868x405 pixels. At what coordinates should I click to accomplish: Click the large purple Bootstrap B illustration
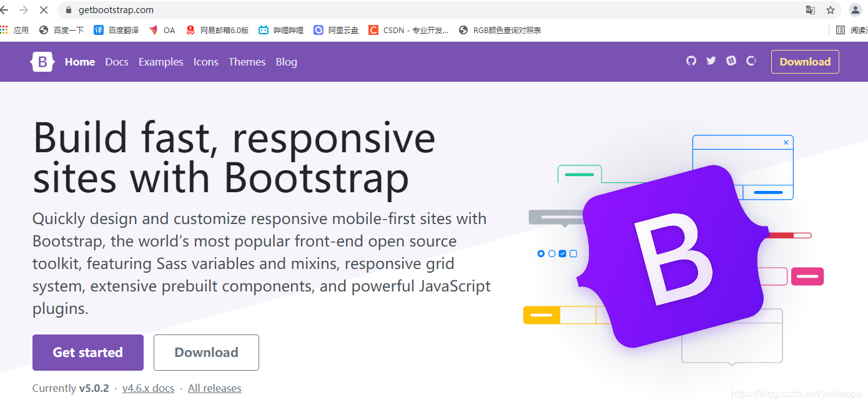673,256
